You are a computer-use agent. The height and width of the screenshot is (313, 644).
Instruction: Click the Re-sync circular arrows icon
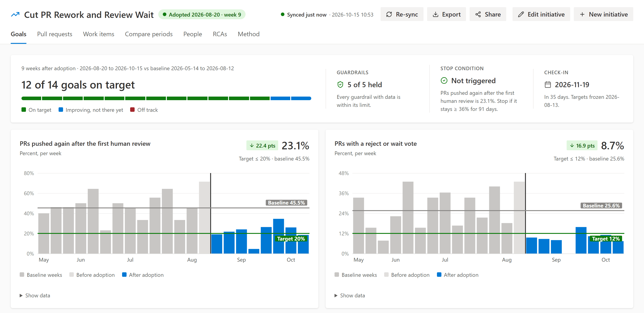(389, 15)
